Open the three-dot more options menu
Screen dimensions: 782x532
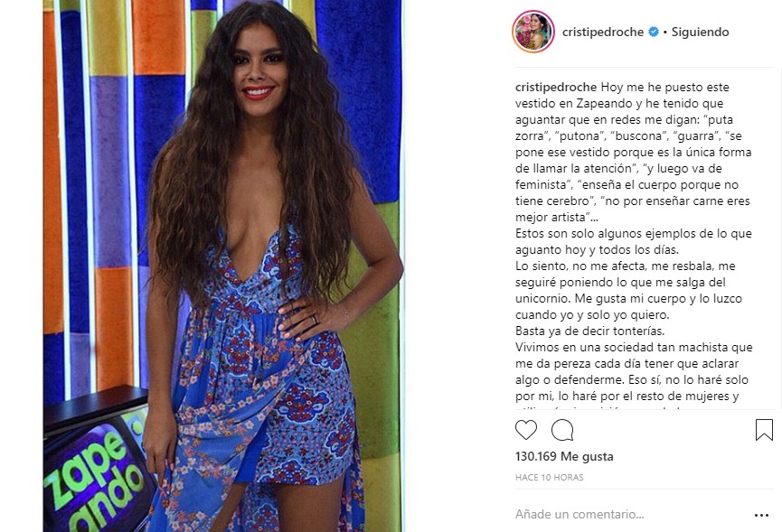[761, 515]
